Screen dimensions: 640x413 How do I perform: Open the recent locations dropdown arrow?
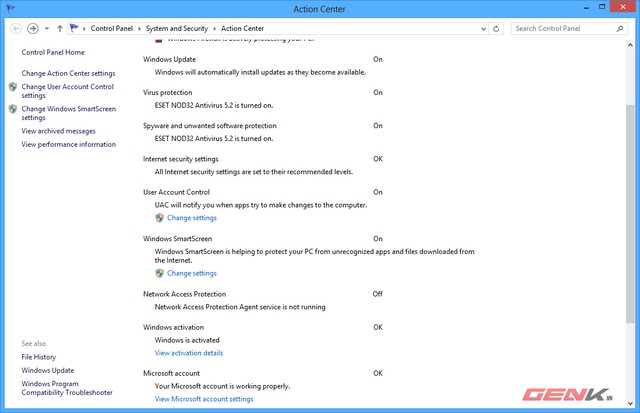pyautogui.click(x=47, y=29)
